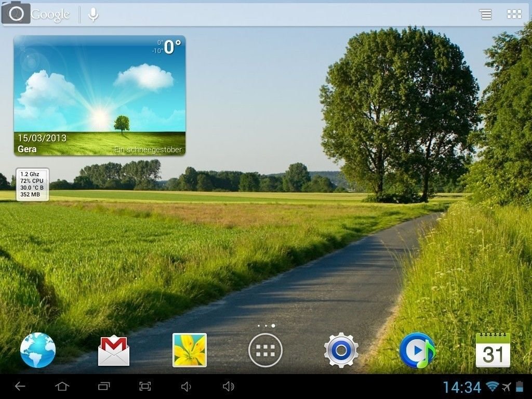Open the Calendar app showing 31
The height and width of the screenshot is (399, 532).
[x=493, y=350]
